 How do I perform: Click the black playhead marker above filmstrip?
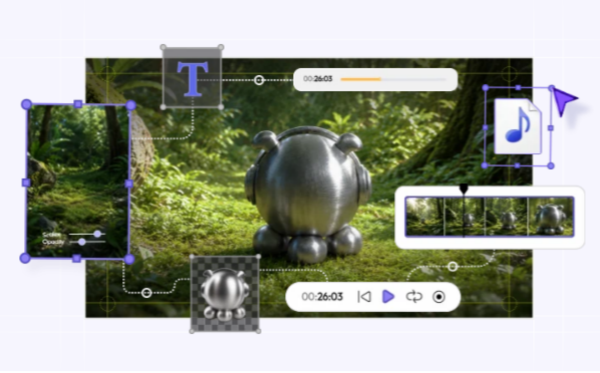464,189
